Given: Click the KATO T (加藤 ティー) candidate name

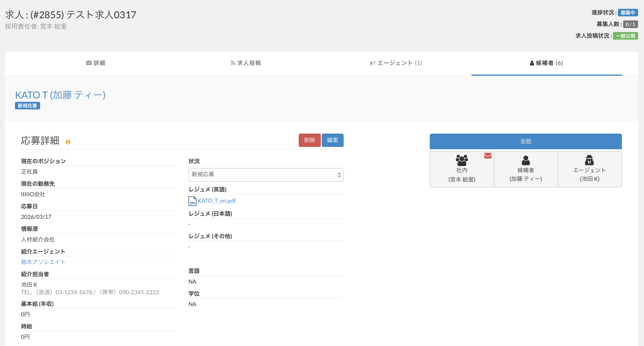Looking at the screenshot, I should point(60,95).
